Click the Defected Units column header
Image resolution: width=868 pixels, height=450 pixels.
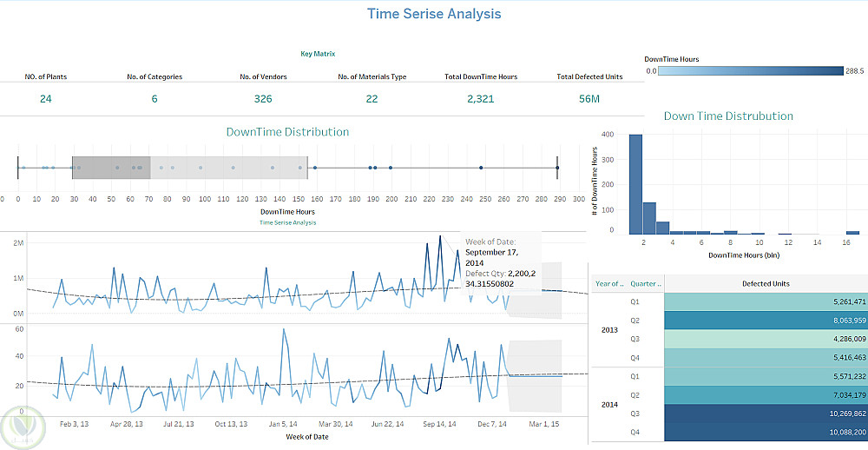pos(766,283)
